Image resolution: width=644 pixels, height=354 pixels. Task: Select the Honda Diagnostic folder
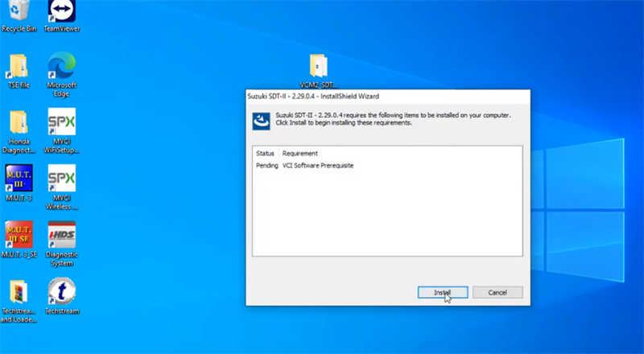(x=19, y=131)
